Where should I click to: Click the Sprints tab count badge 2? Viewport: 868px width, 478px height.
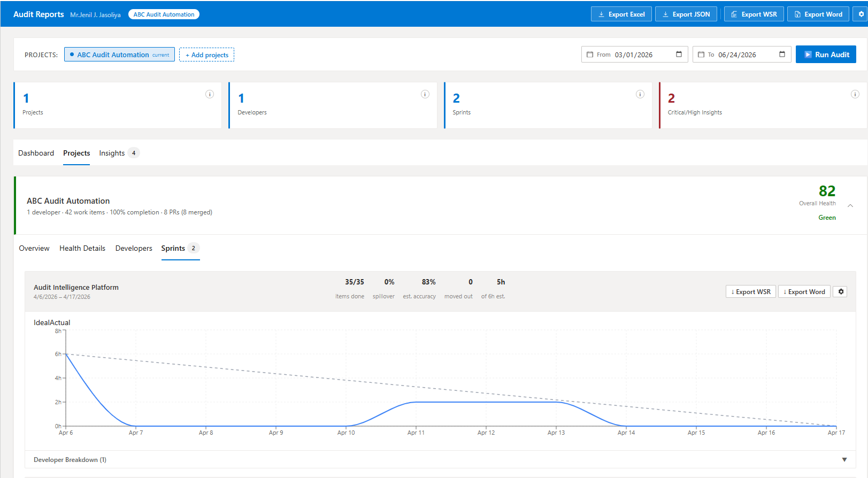[x=194, y=248]
